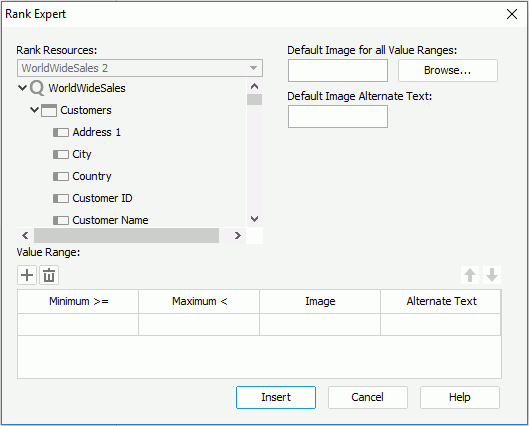Click the WorldWideSales query magnifier icon
The image size is (529, 426).
[x=37, y=88]
